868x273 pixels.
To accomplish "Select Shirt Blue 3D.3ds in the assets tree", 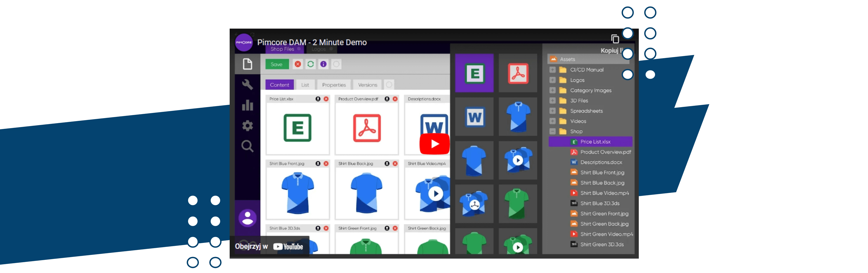I will coord(595,204).
